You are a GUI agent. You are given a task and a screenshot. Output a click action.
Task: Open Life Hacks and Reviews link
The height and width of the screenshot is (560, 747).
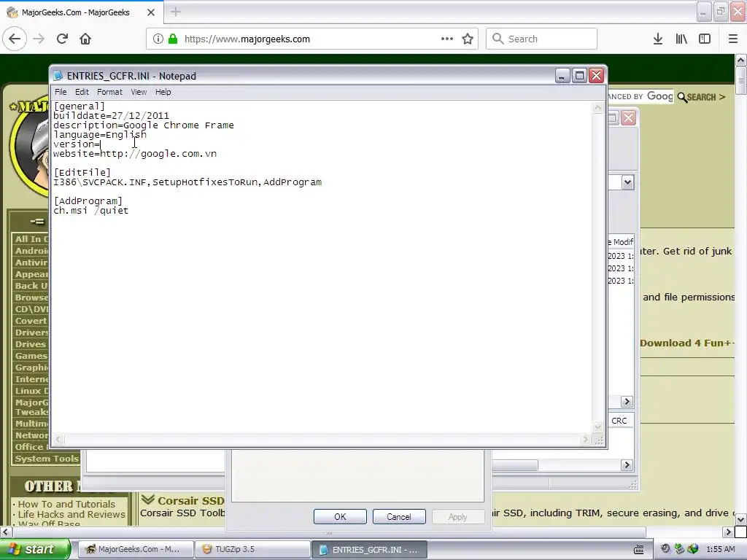[71, 514]
